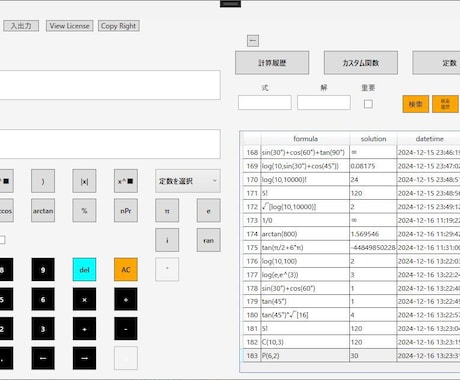Clear everything with the orange AC key
Image resolution: width=460 pixels, height=380 pixels.
click(x=126, y=269)
